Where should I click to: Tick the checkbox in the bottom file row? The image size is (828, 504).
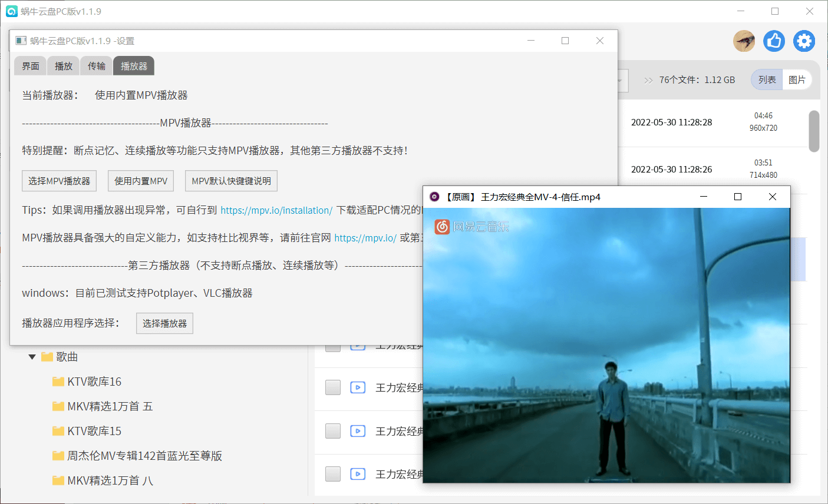tap(333, 474)
